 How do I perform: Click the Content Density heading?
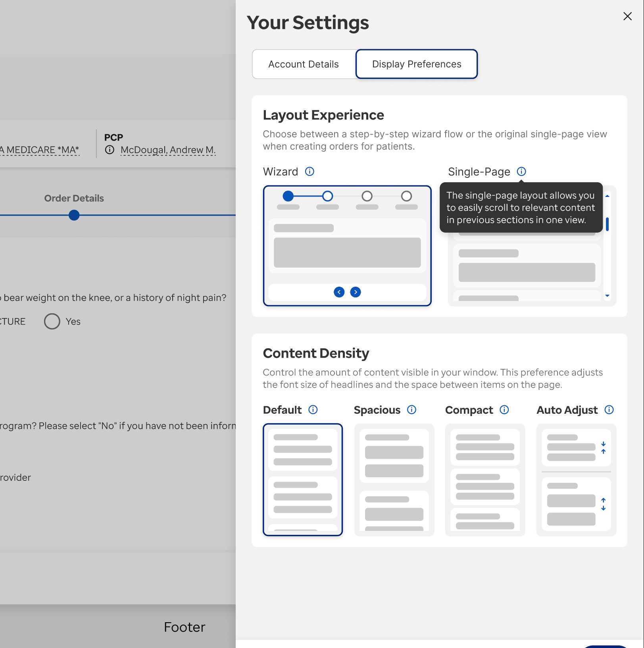(316, 353)
